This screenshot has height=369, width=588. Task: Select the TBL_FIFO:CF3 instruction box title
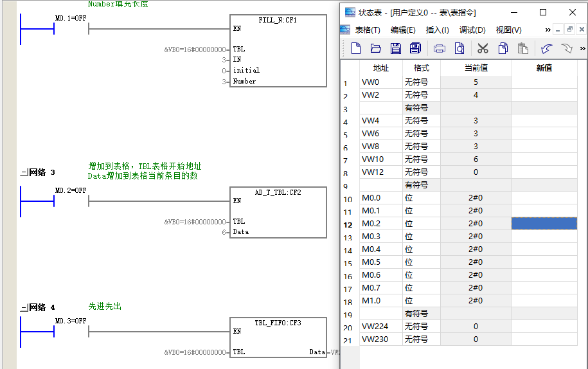[x=278, y=323]
